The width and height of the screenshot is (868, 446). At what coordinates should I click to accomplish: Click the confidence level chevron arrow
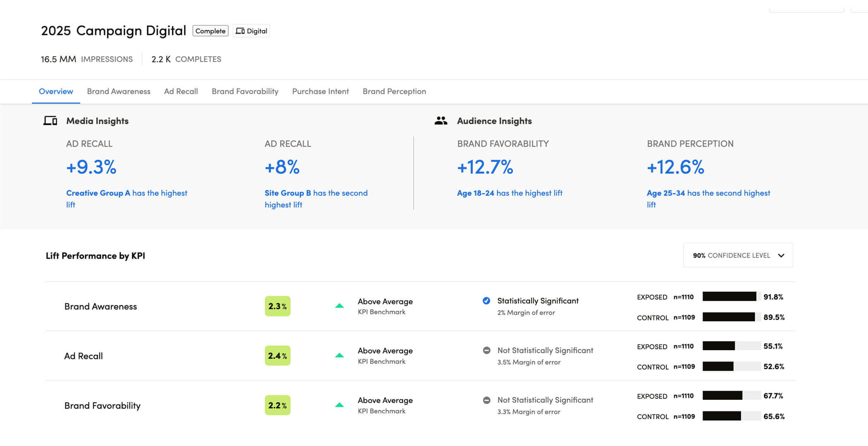(781, 256)
